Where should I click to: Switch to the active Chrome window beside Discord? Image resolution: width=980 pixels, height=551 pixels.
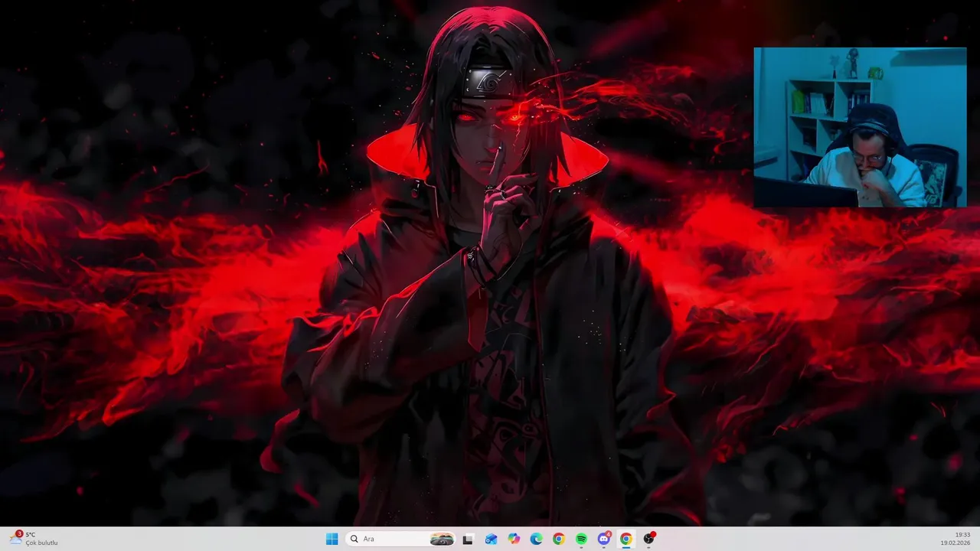tap(626, 539)
